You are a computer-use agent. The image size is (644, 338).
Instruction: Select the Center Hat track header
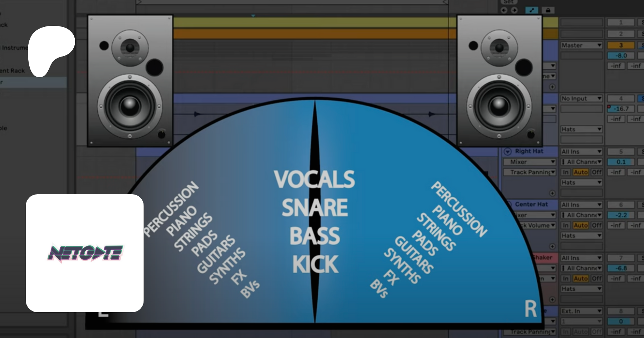tap(531, 204)
